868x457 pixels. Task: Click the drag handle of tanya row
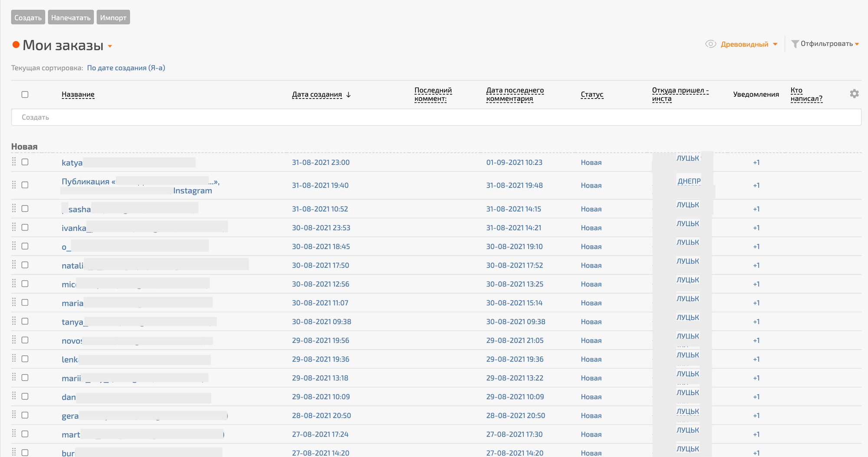pos(14,321)
